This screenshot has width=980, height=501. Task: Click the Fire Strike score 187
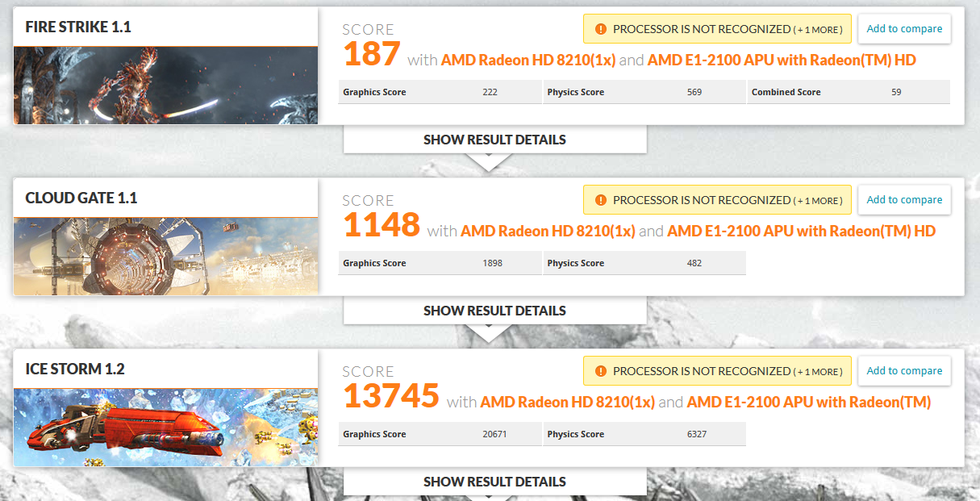pyautogui.click(x=372, y=54)
